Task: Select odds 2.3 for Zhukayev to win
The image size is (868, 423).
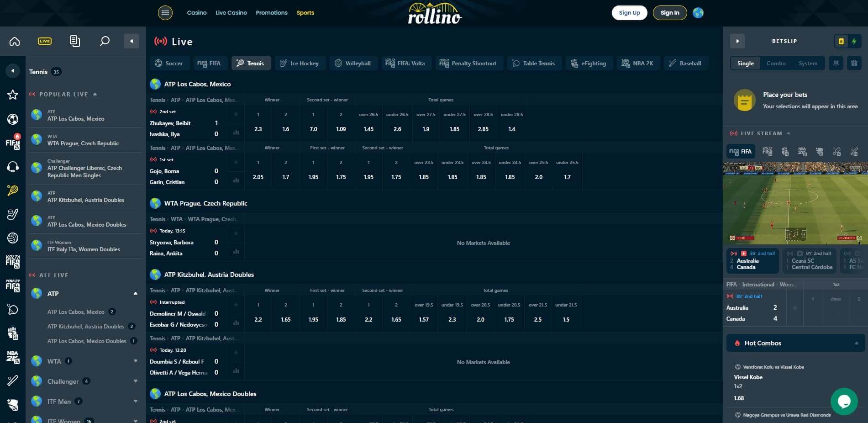Action: pyautogui.click(x=258, y=129)
